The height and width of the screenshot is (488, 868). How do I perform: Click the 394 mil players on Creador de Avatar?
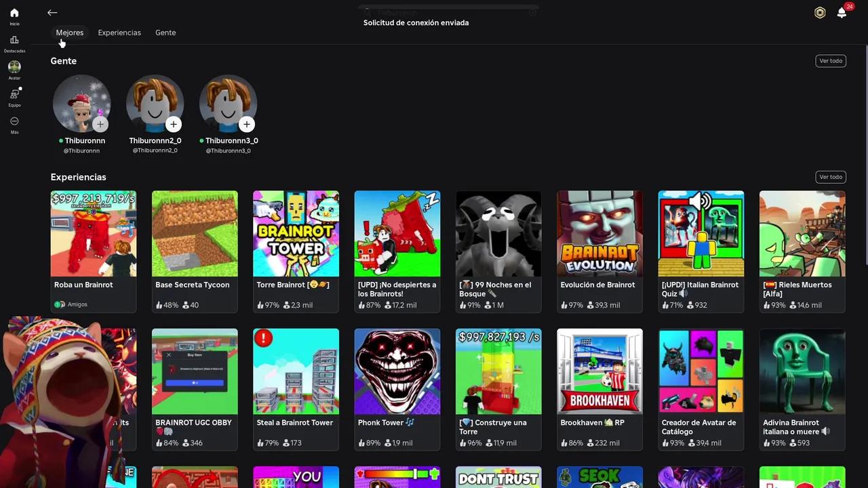pos(705,443)
